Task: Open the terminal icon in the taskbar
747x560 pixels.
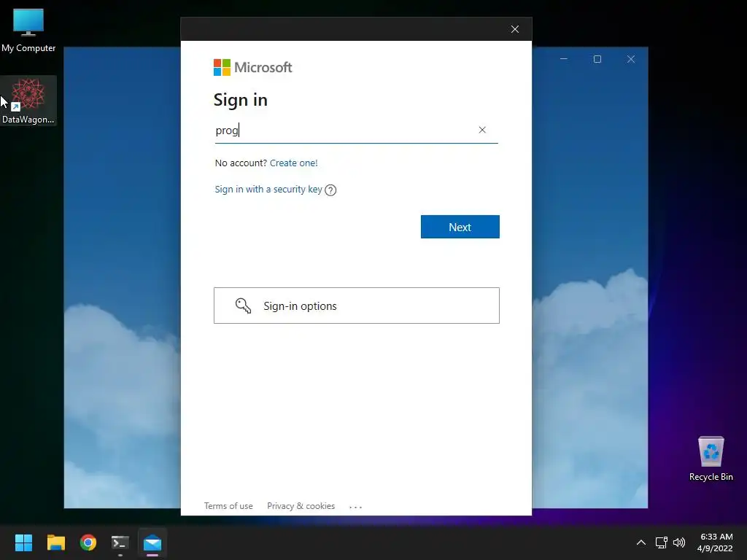Action: [x=120, y=542]
